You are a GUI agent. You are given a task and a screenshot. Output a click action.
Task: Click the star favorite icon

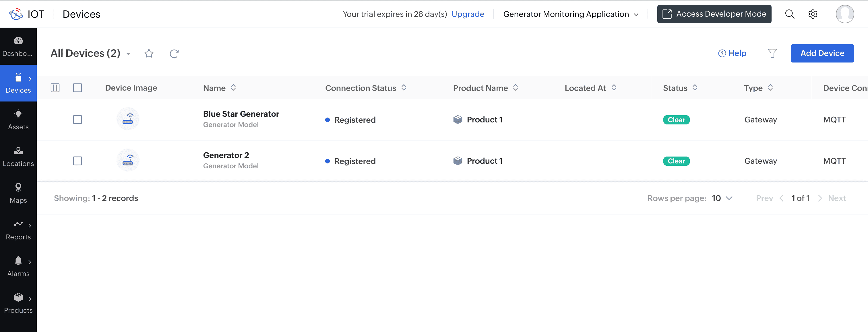(149, 54)
